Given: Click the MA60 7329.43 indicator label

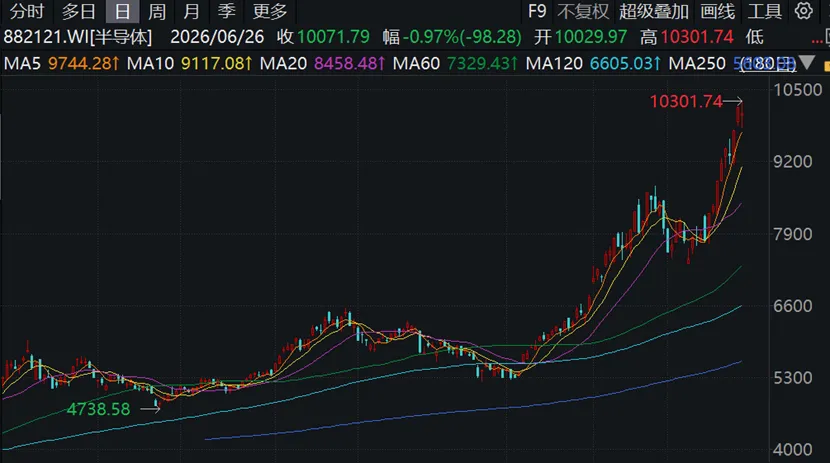Looking at the screenshot, I should pyautogui.click(x=455, y=63).
